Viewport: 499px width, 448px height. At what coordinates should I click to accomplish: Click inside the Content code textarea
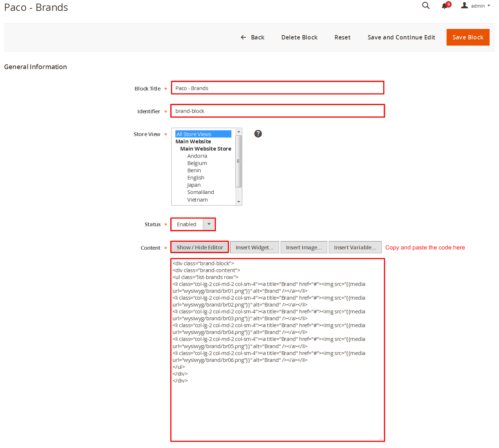tap(278, 350)
